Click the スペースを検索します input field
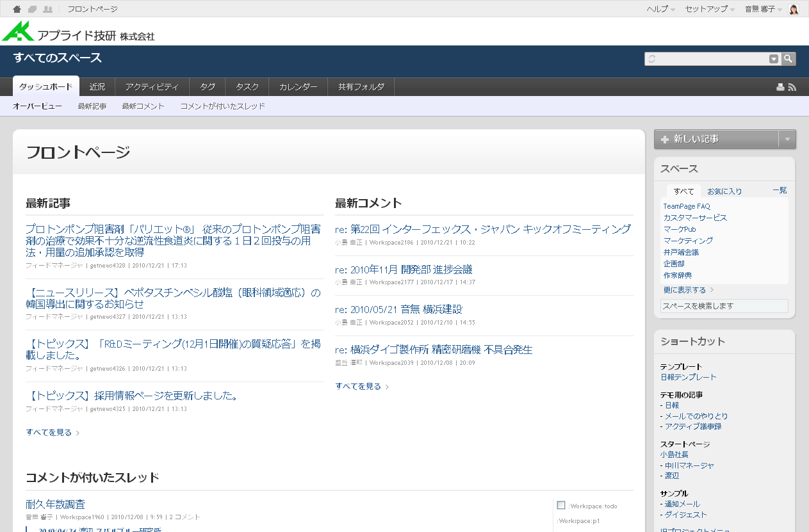 [x=724, y=306]
